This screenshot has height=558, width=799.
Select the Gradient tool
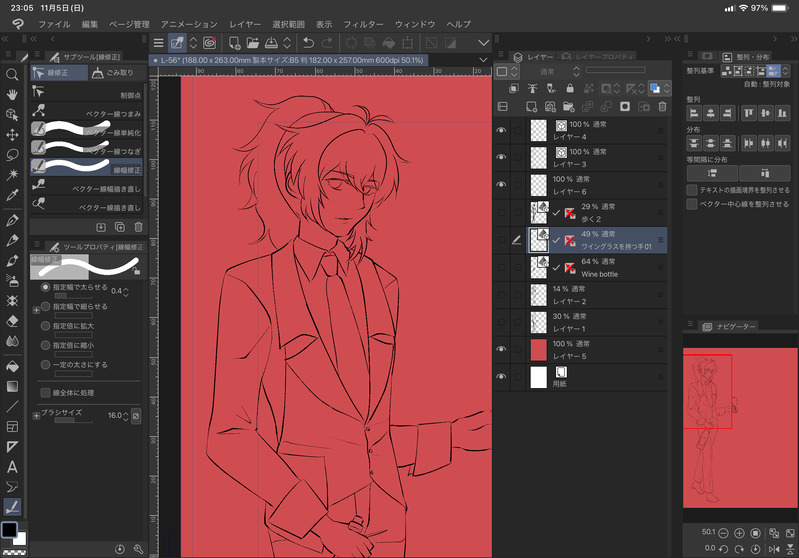12,385
